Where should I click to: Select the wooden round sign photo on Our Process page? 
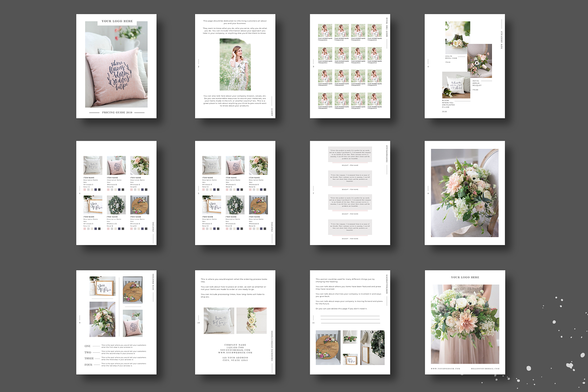(132, 290)
